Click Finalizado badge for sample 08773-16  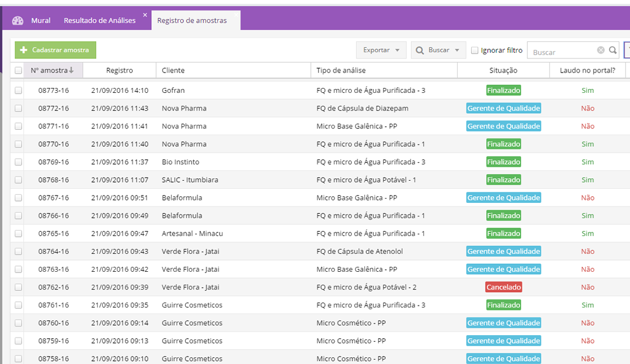(503, 90)
